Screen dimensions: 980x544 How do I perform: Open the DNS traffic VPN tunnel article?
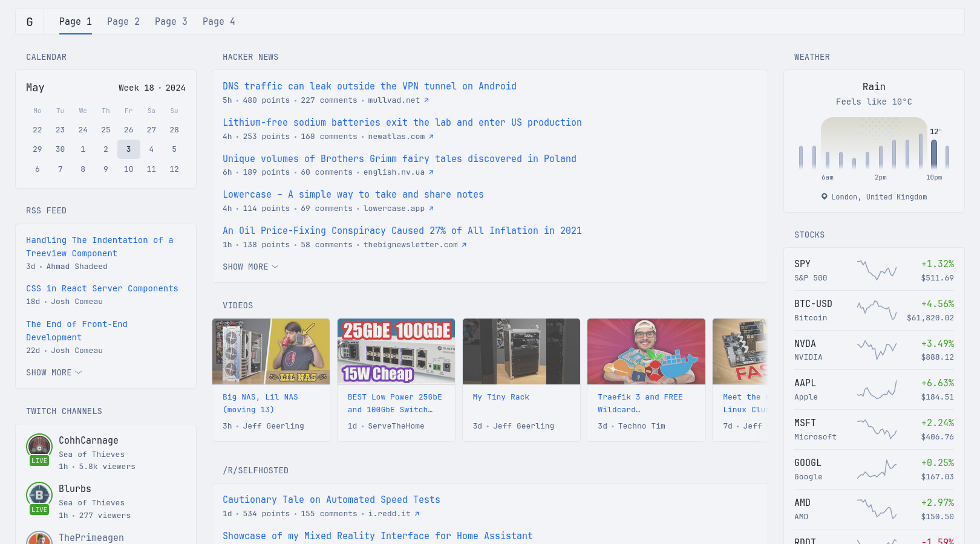tap(370, 86)
